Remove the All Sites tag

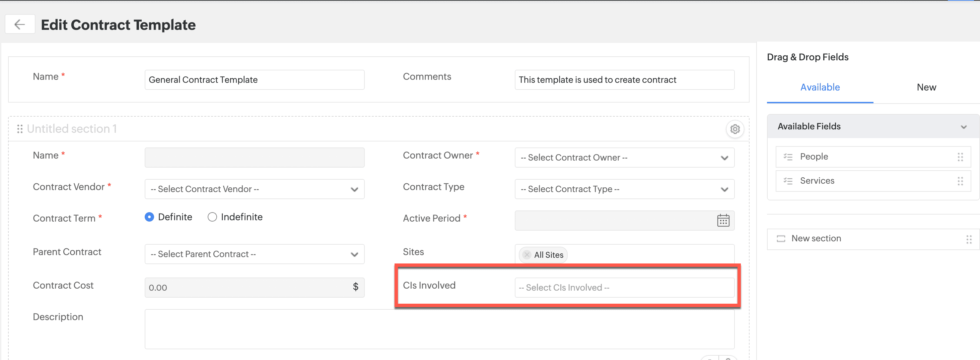coord(527,255)
